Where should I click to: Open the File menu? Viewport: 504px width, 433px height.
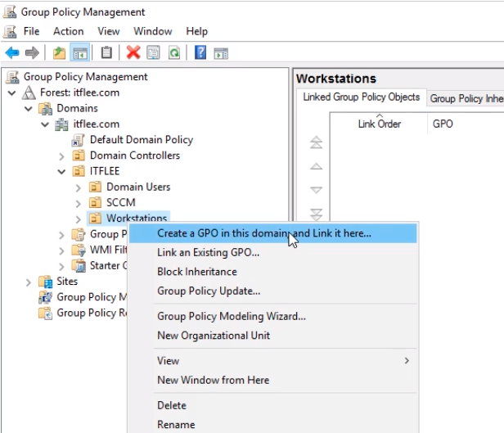point(31,31)
